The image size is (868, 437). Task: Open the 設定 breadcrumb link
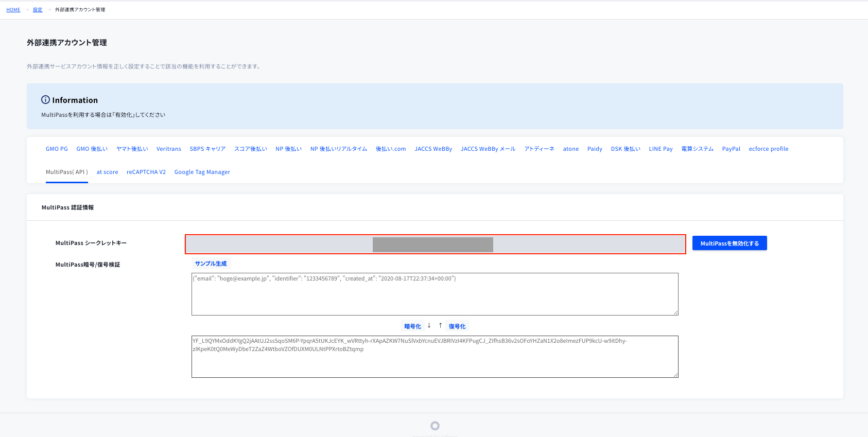coord(38,10)
